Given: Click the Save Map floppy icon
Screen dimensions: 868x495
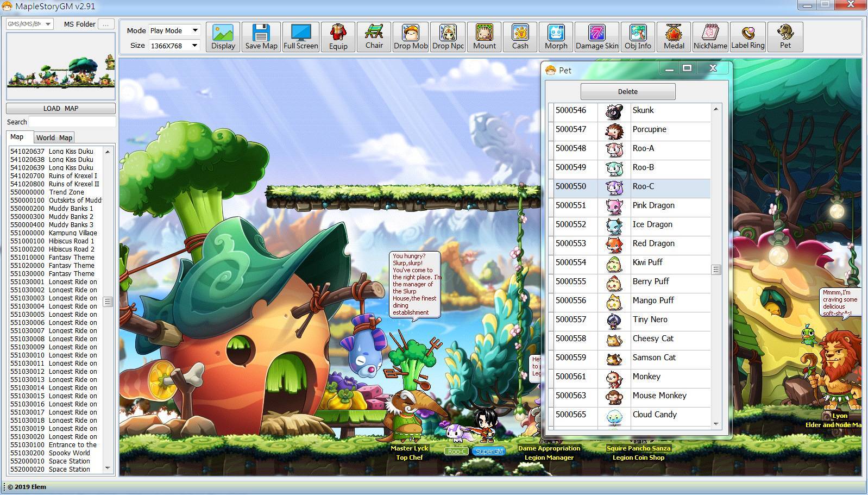Looking at the screenshot, I should tap(261, 33).
